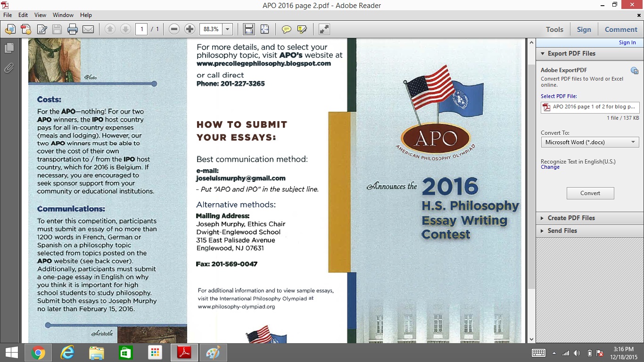
Task: Add a sticky note comment icon
Action: pos(286,29)
